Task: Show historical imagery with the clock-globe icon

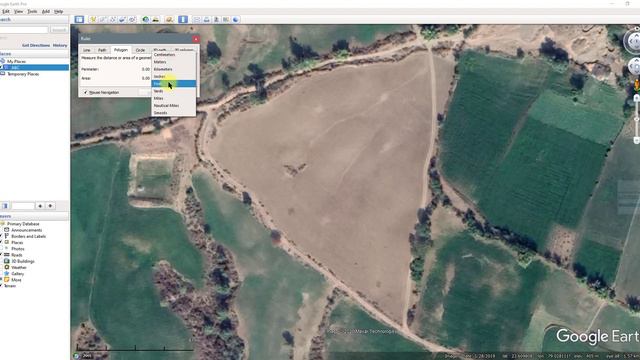Action: 146,20
